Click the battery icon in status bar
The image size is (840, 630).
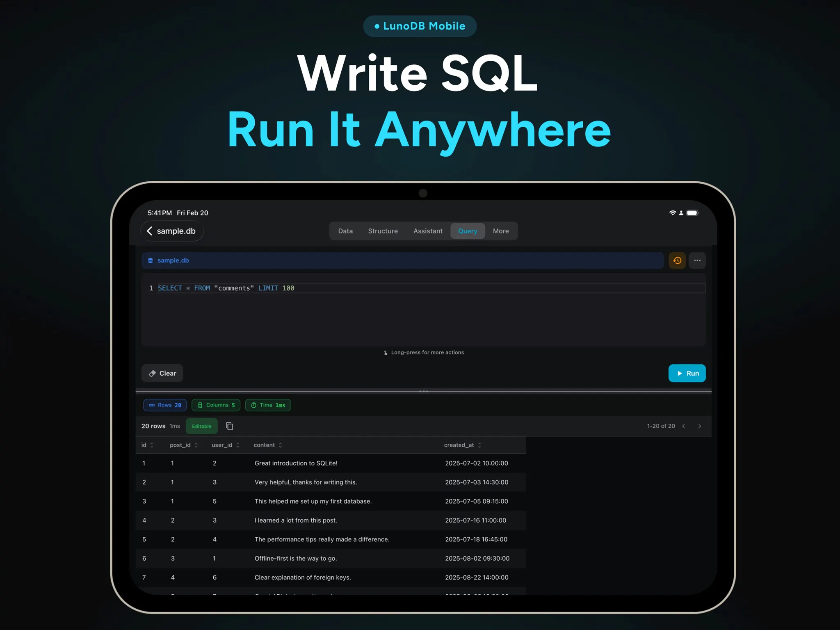[693, 213]
